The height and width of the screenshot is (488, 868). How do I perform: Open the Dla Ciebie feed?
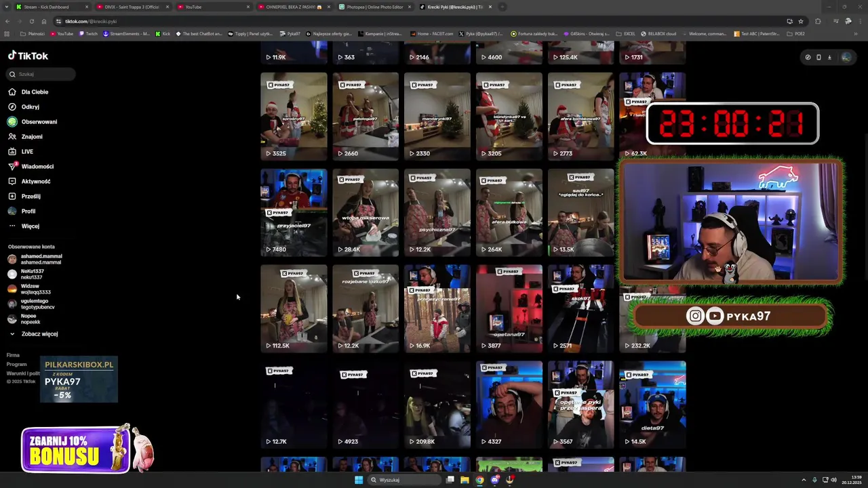pyautogui.click(x=35, y=91)
